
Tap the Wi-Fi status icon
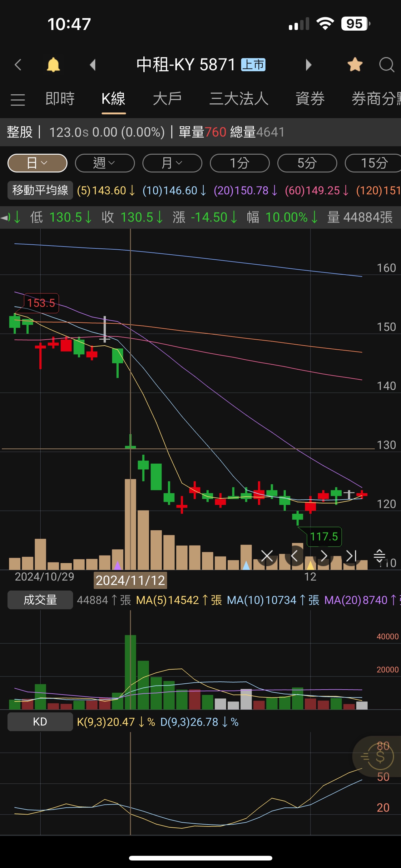(325, 24)
